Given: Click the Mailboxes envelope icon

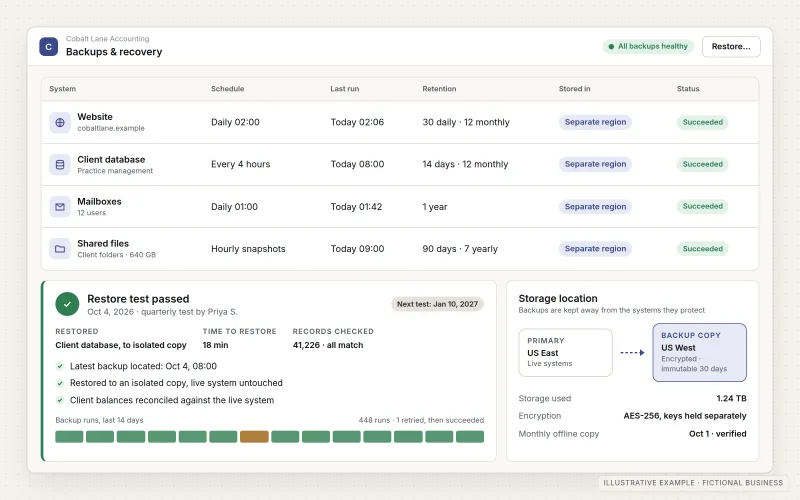Looking at the screenshot, I should pyautogui.click(x=60, y=207).
